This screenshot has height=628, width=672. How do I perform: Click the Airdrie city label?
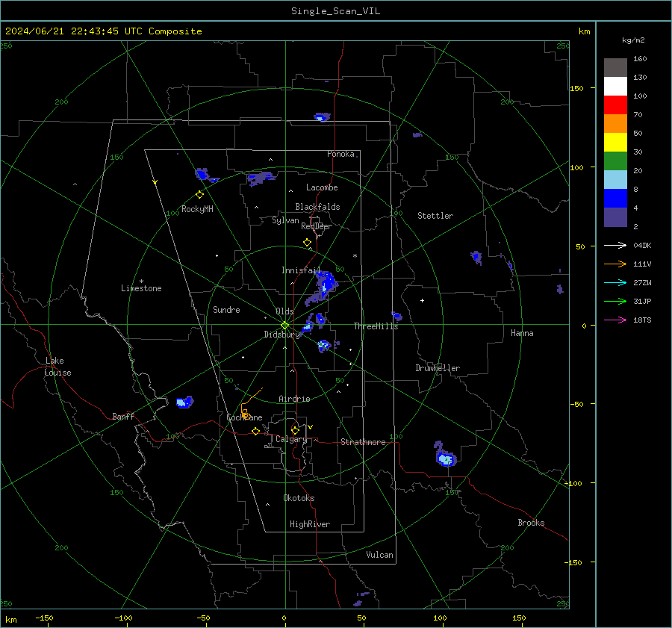(x=294, y=399)
